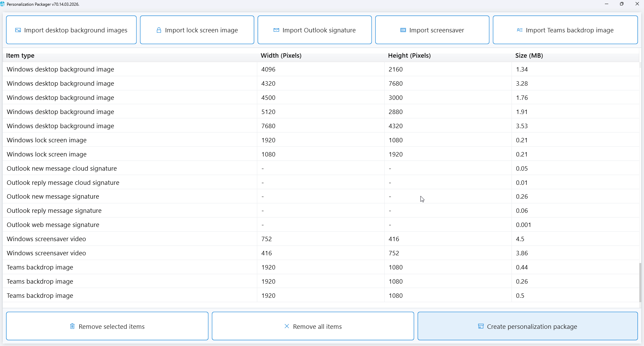Viewport: 644px width, 346px height.
Task: Sort by the Item type column header
Action: pyautogui.click(x=20, y=56)
